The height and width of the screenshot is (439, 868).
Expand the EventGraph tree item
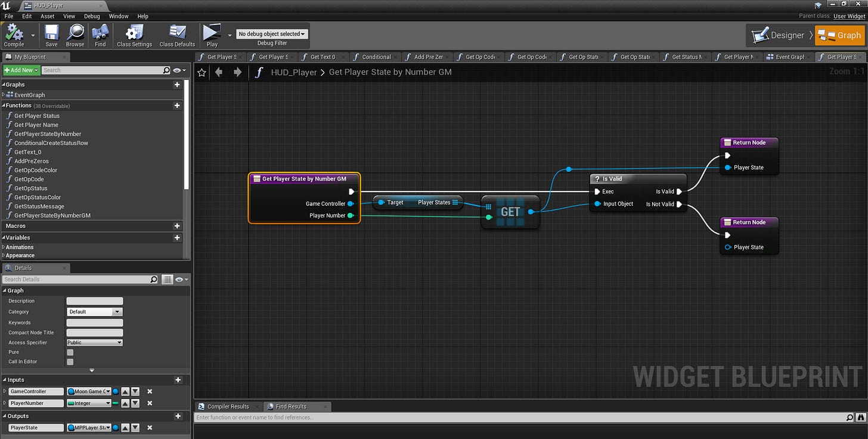pos(4,95)
